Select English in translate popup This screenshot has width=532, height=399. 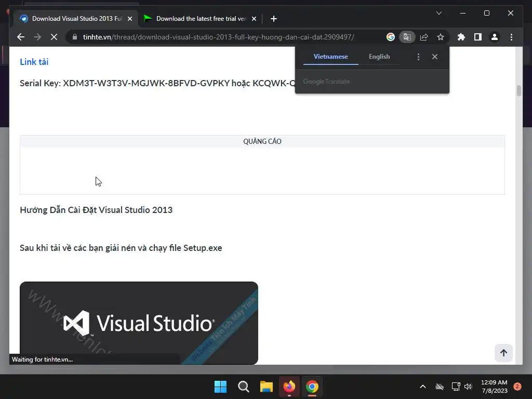379,57
